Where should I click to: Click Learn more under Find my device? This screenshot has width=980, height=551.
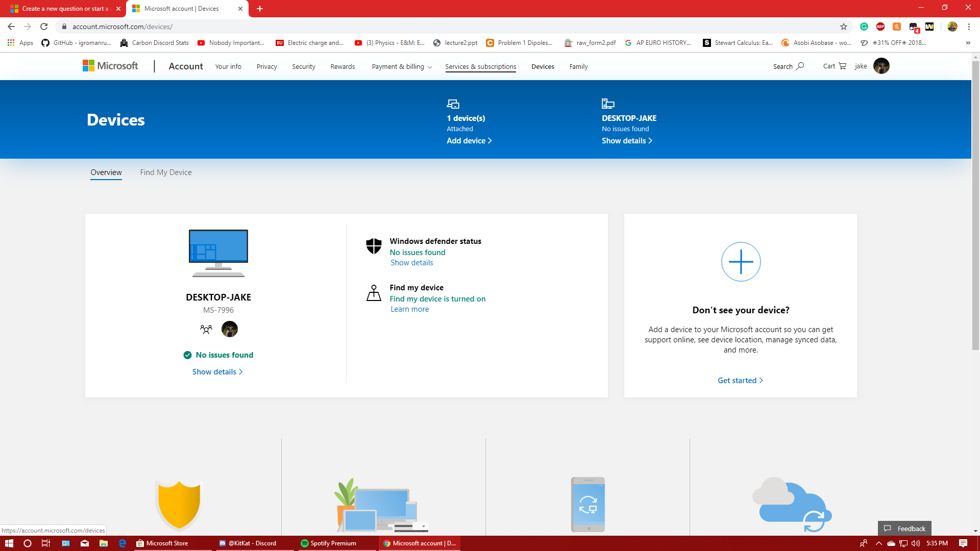coord(410,309)
